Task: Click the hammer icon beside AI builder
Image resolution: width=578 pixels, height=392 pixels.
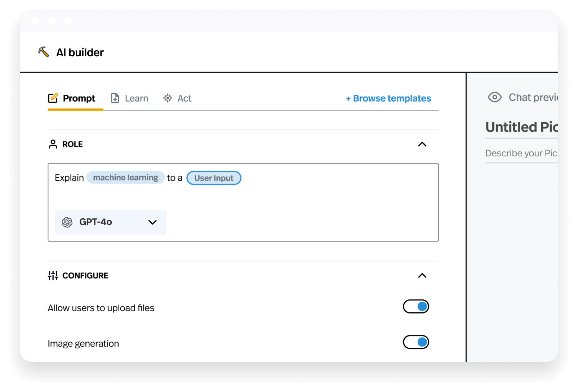Action: click(x=44, y=52)
